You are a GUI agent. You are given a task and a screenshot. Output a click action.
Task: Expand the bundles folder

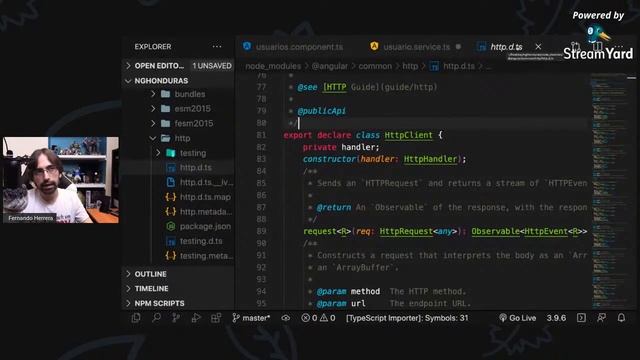[x=153, y=94]
